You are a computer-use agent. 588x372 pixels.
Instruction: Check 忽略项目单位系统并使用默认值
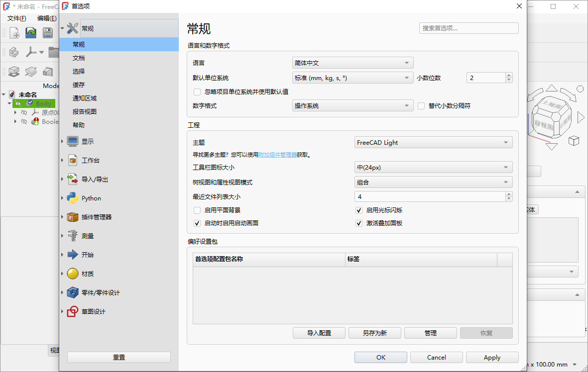click(x=197, y=92)
